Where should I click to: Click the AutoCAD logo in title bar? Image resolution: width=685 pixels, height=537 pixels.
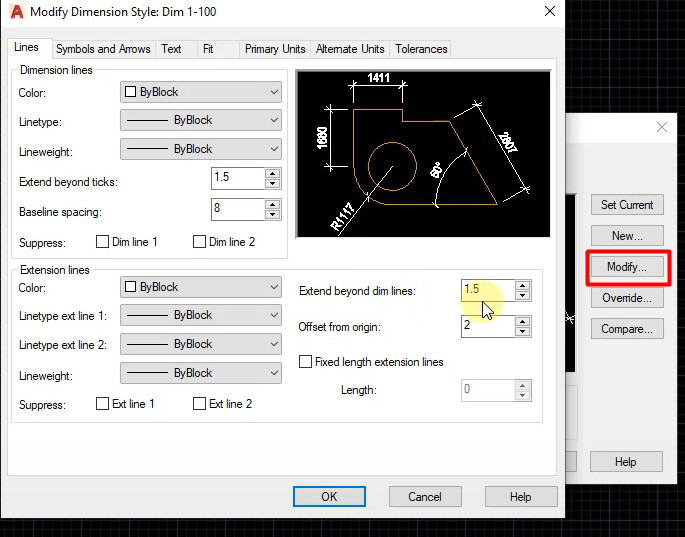(x=17, y=11)
